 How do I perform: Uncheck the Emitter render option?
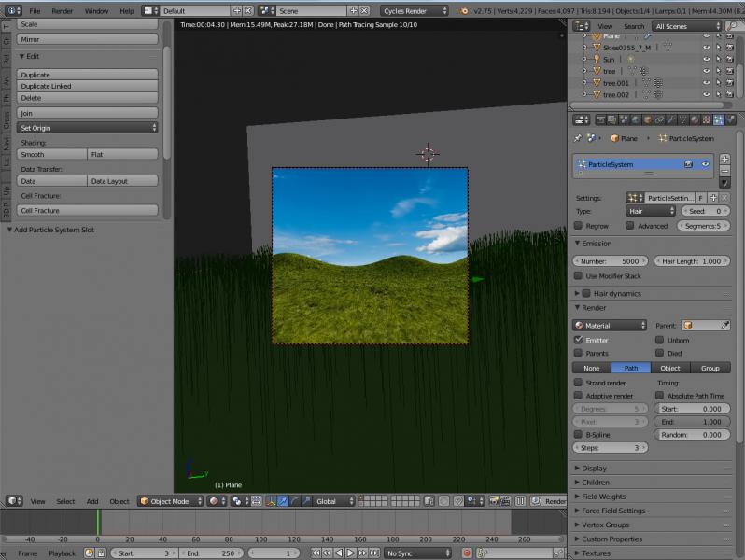[x=579, y=341]
